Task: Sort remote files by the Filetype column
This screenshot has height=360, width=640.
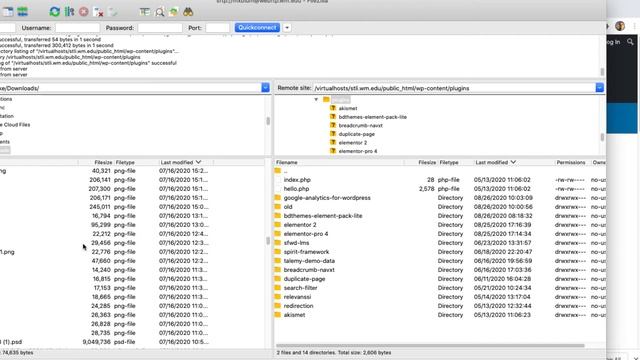Action: (x=456, y=162)
